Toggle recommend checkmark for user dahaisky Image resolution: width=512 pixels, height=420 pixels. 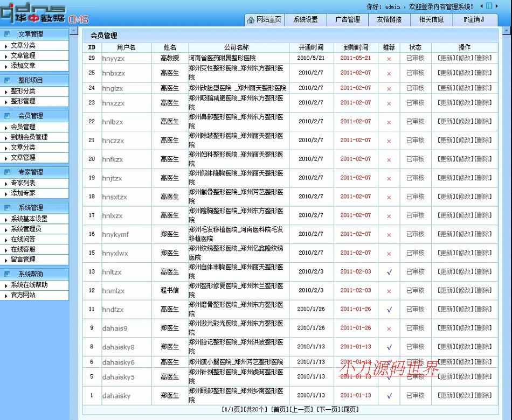click(x=389, y=396)
